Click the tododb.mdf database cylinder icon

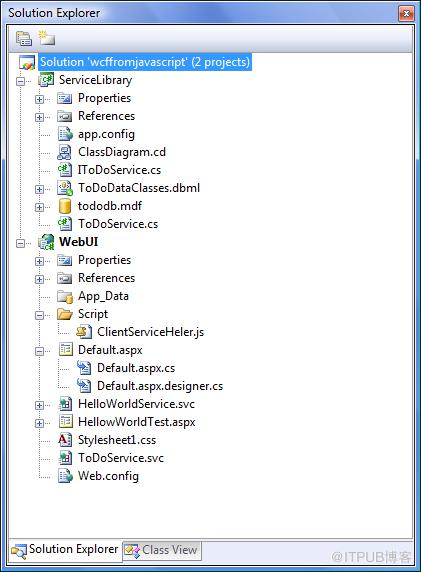[65, 206]
